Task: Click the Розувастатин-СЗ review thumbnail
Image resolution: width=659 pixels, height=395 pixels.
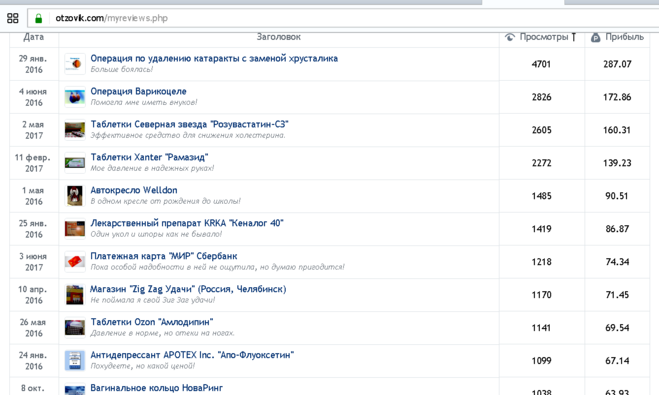Action: pyautogui.click(x=75, y=130)
